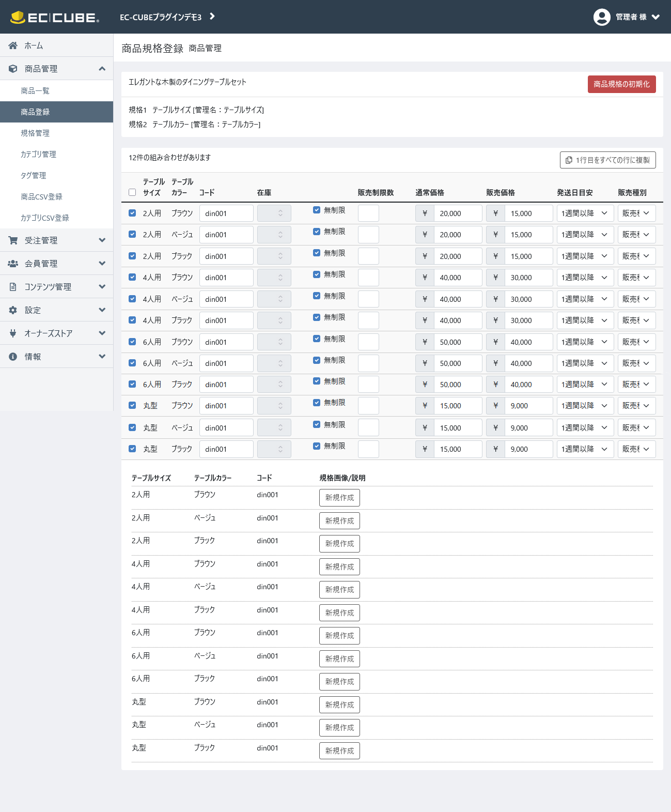Go to 商品一覧 in the sidebar
This screenshot has height=812, width=671.
click(35, 91)
